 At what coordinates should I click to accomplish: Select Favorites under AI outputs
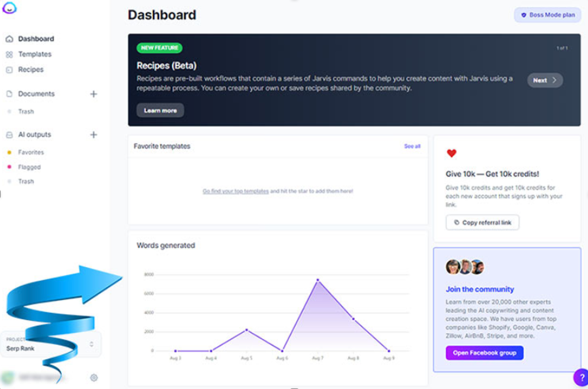tap(31, 152)
